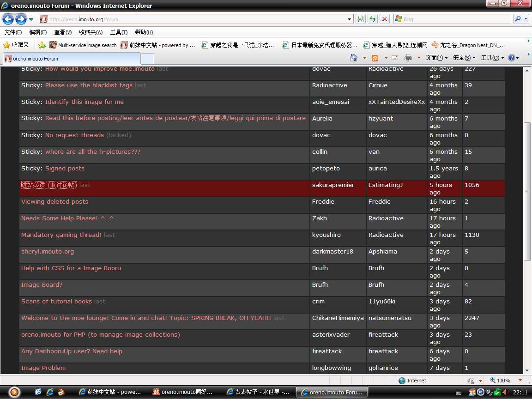Print the page using the printer icon
Viewport: 532px width, 399px height.
(408, 58)
